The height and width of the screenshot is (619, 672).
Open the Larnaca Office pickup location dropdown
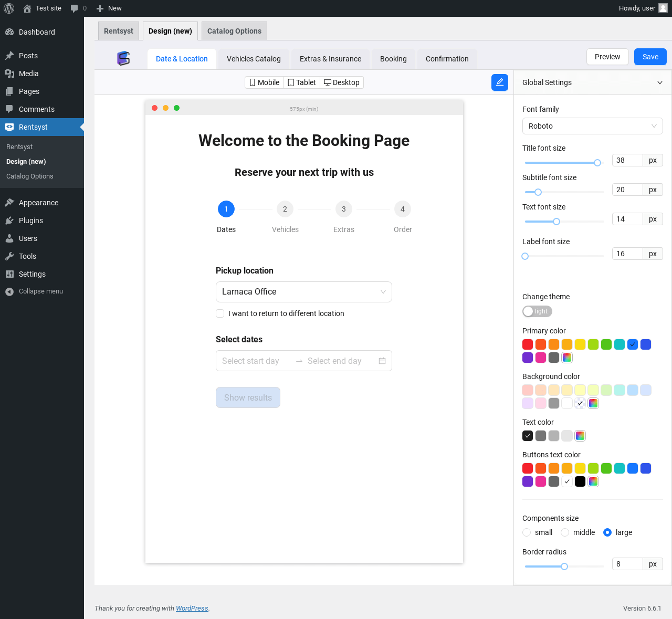pos(303,292)
